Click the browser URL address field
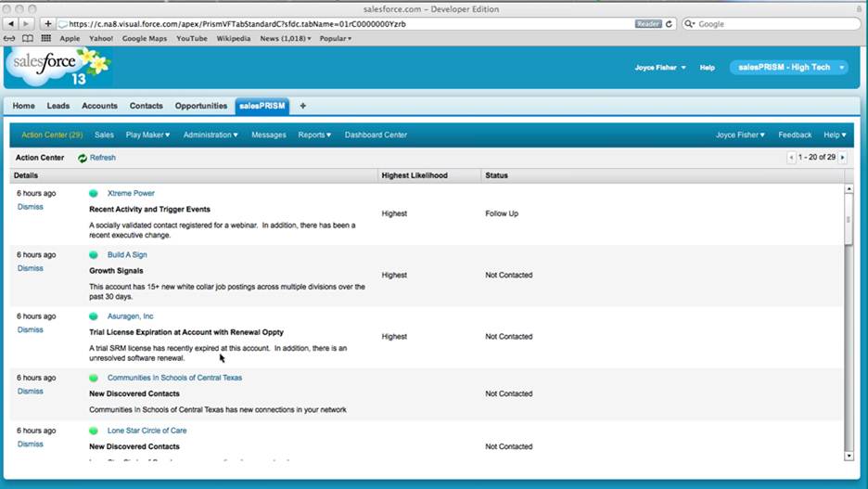Image resolution: width=868 pixels, height=489 pixels. pyautogui.click(x=346, y=24)
